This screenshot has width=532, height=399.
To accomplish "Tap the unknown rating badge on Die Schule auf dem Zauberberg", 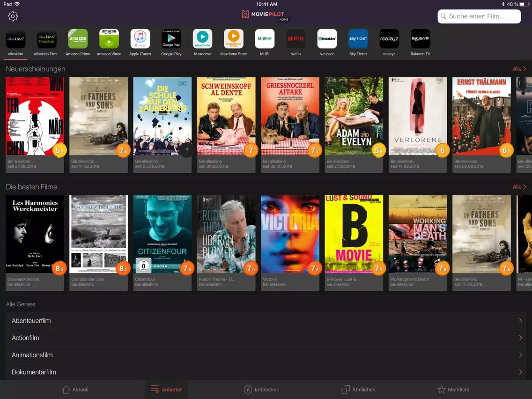I will pyautogui.click(x=187, y=150).
